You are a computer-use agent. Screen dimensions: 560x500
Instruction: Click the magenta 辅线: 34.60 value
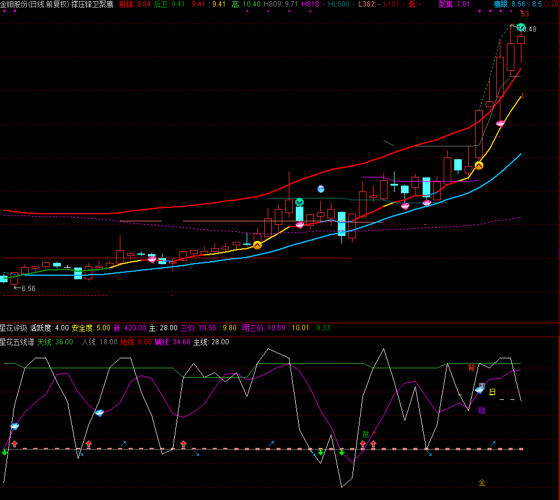click(x=172, y=342)
